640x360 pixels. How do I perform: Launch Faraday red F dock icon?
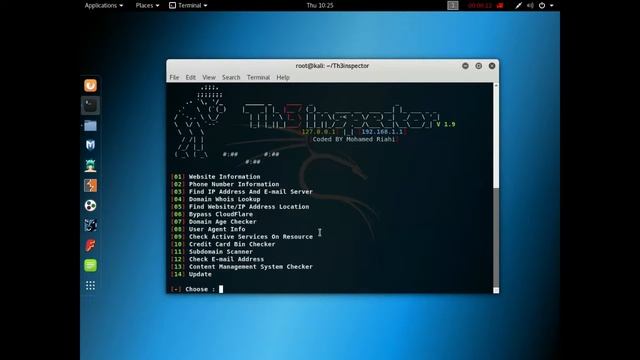(x=90, y=245)
